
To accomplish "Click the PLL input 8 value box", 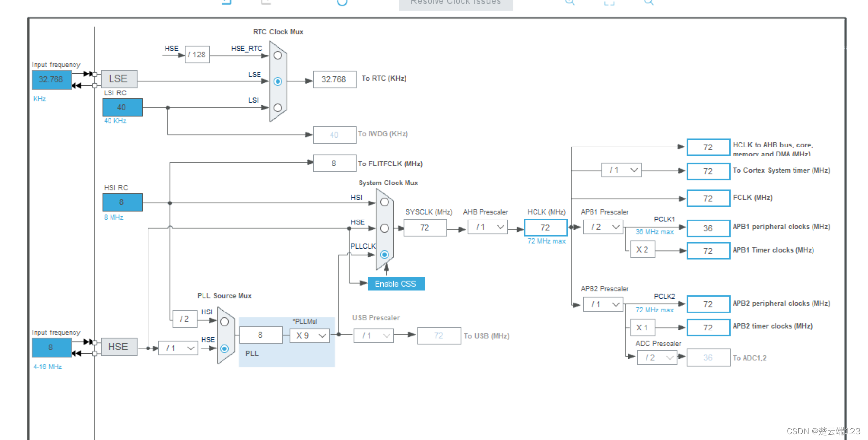I will 261,335.
